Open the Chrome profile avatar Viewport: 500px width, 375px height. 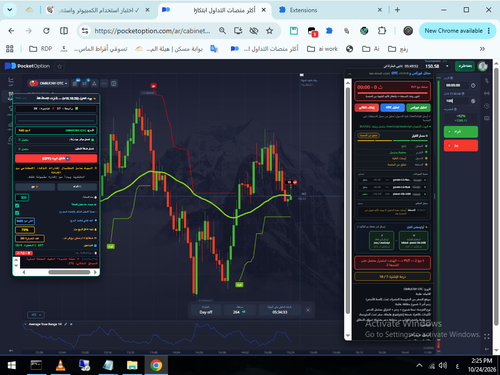point(408,31)
